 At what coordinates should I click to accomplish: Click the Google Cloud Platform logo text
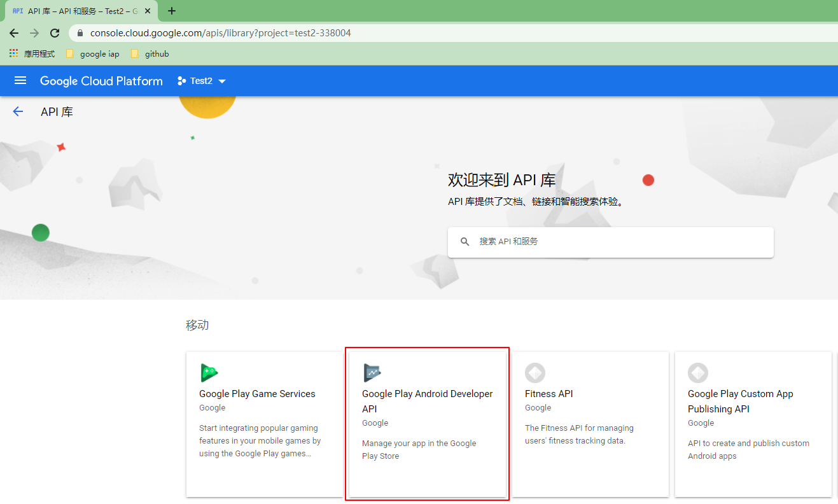click(101, 81)
